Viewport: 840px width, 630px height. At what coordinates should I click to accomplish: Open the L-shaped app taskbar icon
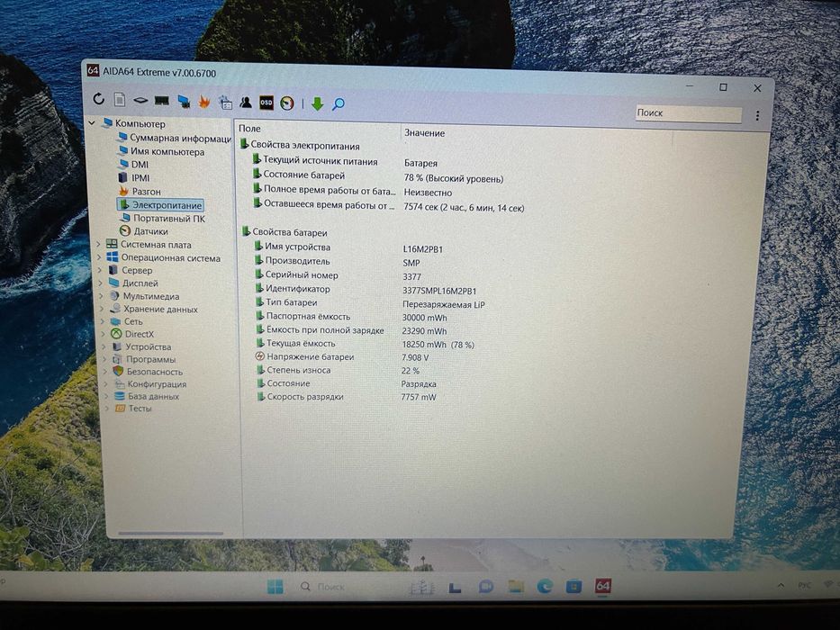point(455,587)
